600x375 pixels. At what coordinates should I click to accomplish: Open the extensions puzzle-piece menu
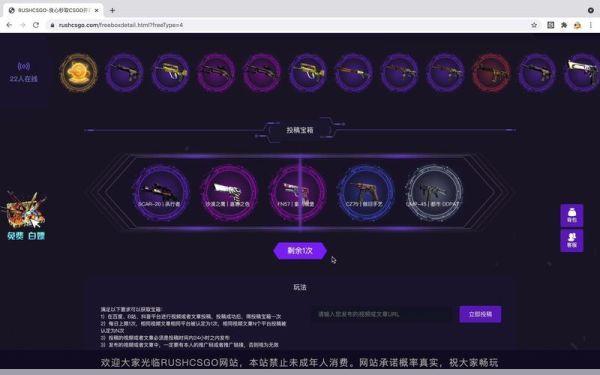(564, 25)
